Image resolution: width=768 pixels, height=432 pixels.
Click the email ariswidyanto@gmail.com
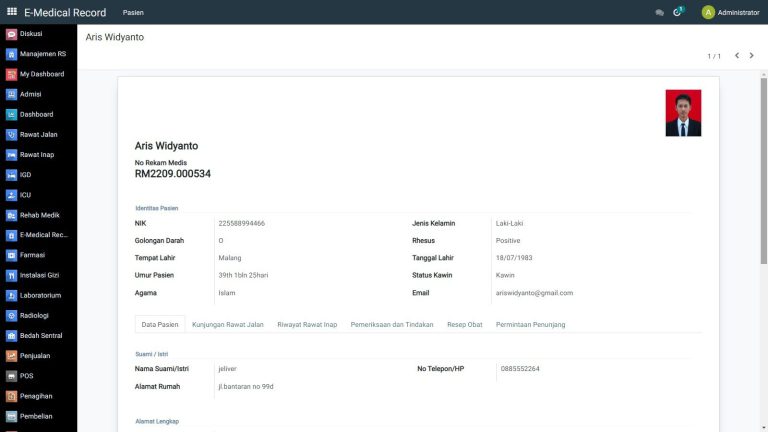pos(534,293)
